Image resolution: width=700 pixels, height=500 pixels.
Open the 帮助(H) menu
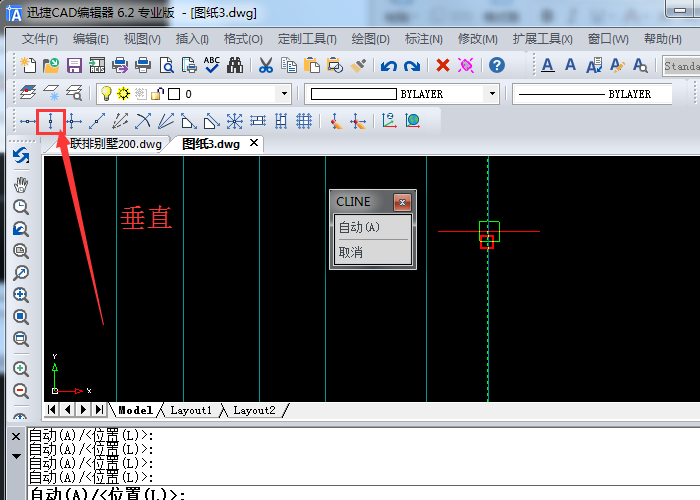pyautogui.click(x=662, y=39)
